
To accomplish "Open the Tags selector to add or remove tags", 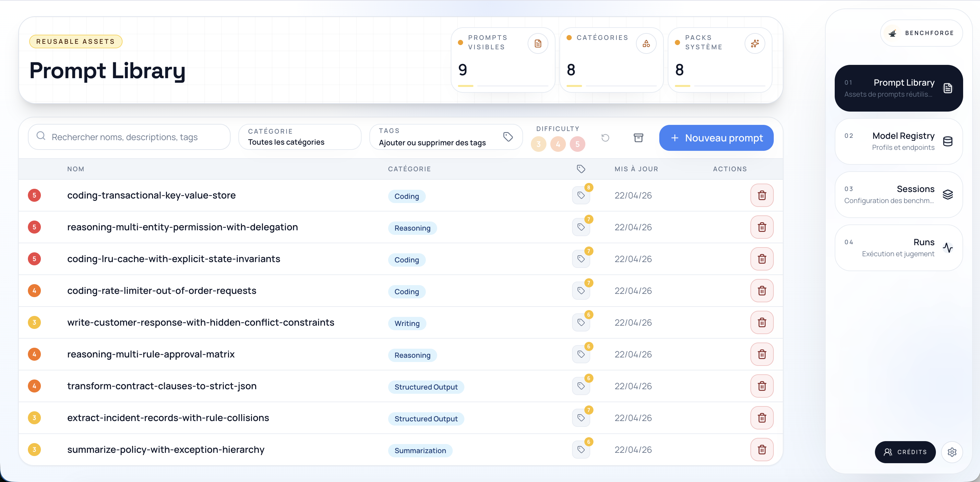I will pyautogui.click(x=446, y=137).
